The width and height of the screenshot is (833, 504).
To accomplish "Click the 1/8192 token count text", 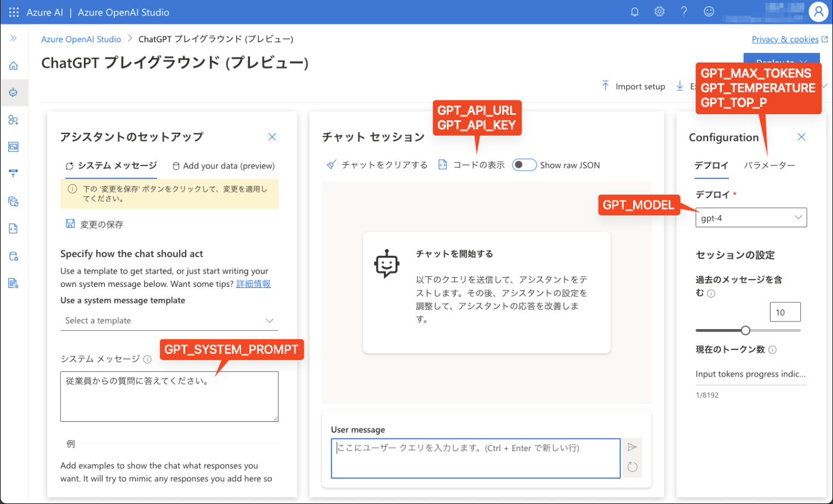I will [707, 395].
